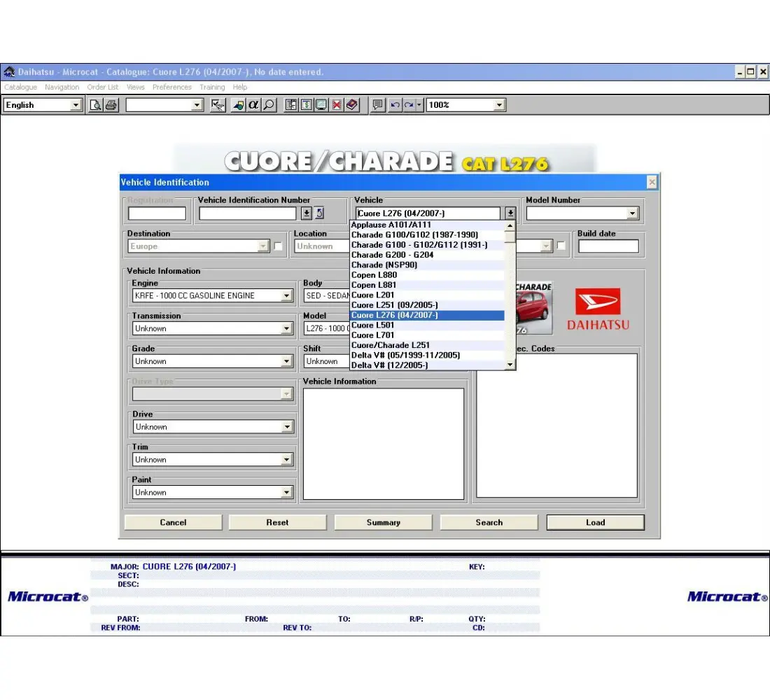Open the Catalogue menu
This screenshot has width=770, height=700.
pos(20,87)
